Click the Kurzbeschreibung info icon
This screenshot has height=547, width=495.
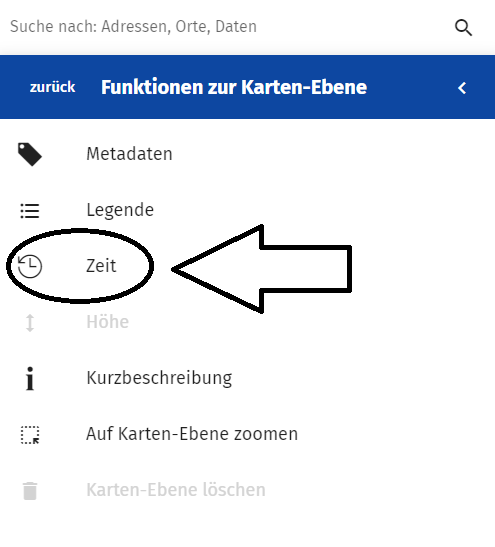tap(30, 378)
